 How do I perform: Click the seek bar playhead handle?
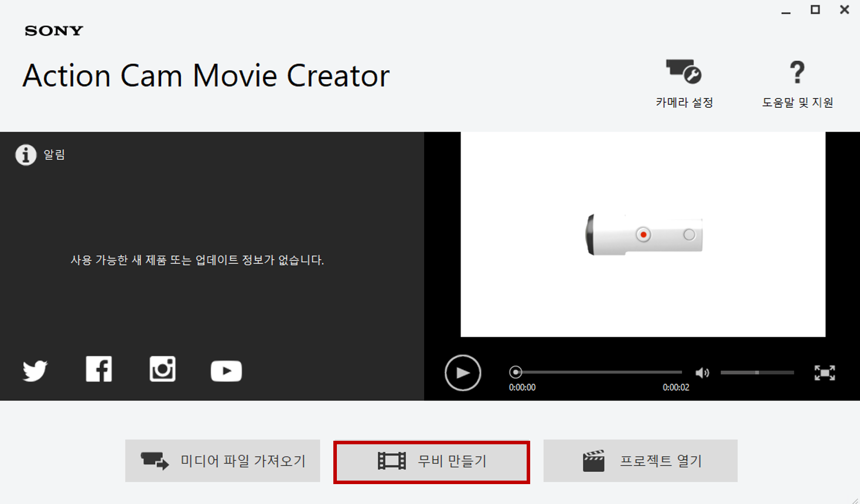coord(516,372)
